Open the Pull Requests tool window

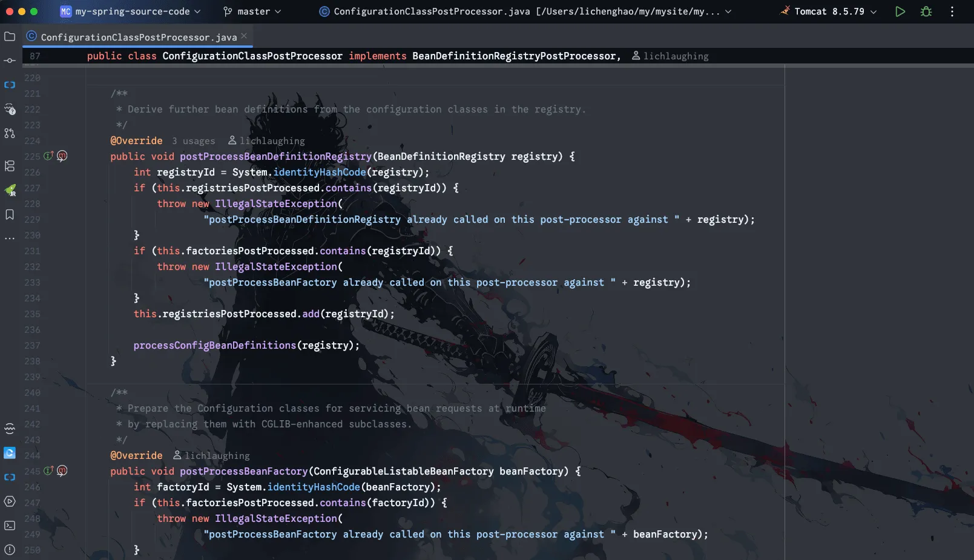10,133
